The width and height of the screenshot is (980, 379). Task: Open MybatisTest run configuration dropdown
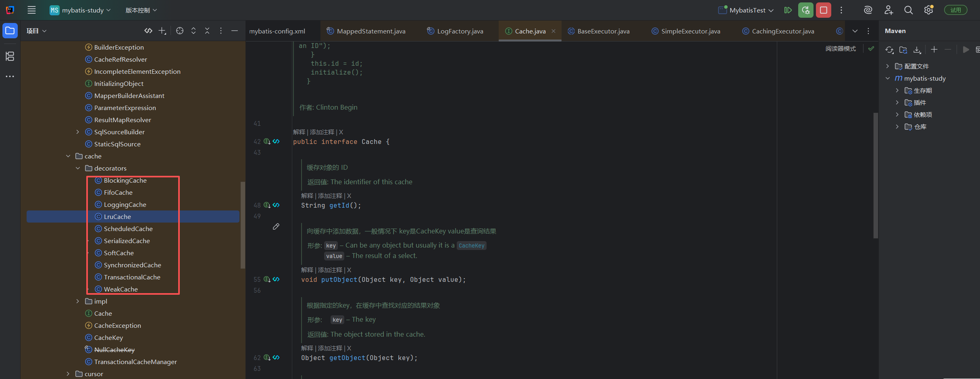click(x=746, y=10)
